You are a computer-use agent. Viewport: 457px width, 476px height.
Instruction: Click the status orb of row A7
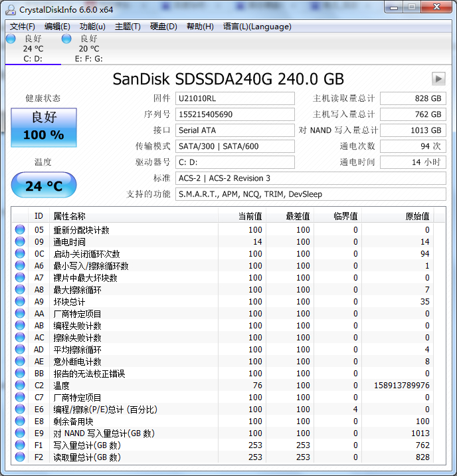click(20, 277)
